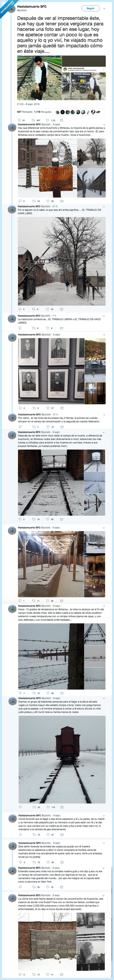Open the 1.118 Me gusta likes list
The width and height of the screenshot is (114, 980).
pyautogui.click(x=43, y=112)
